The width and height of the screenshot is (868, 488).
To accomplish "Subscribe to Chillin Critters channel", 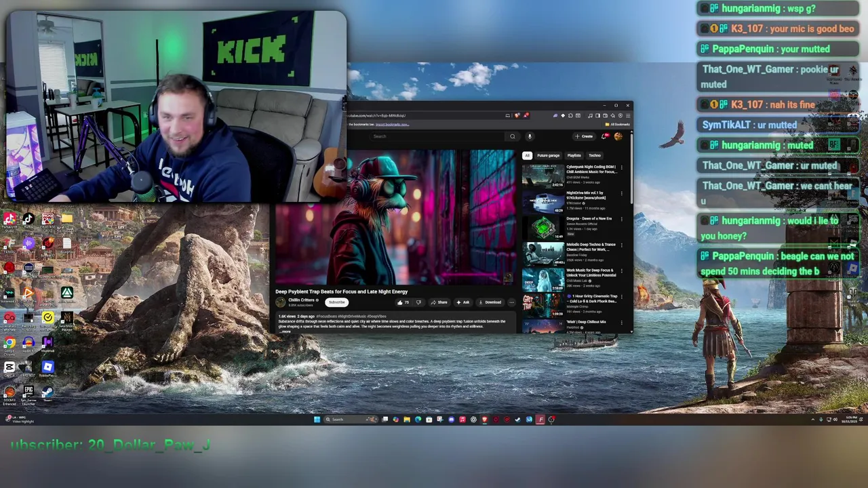I will 337,302.
